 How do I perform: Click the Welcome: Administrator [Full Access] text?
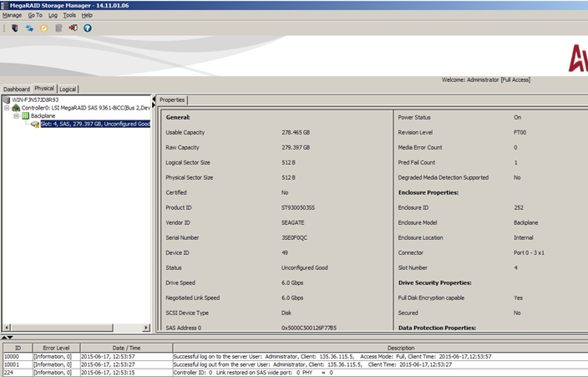coord(486,79)
